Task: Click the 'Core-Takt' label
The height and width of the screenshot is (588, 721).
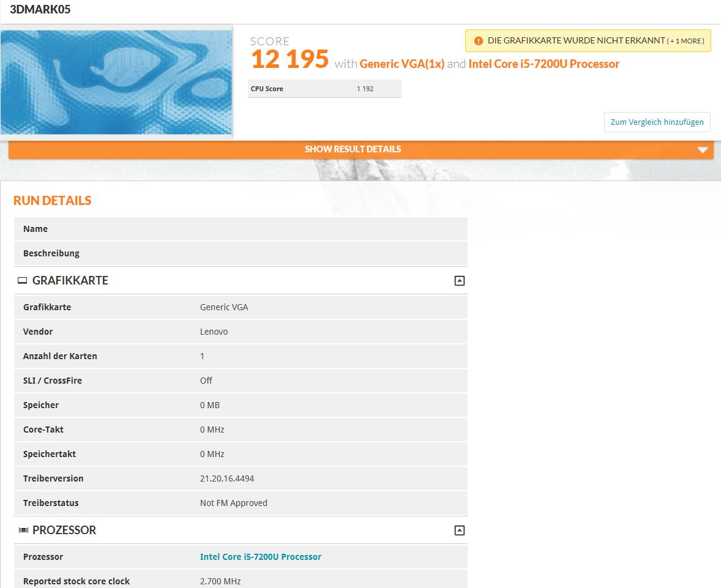Action: (43, 430)
